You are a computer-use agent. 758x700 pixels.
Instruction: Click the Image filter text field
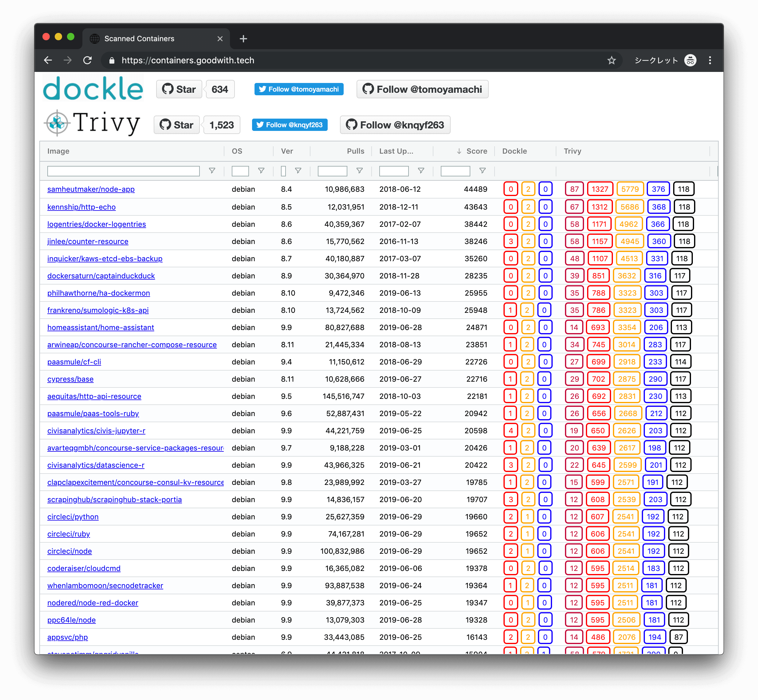pyautogui.click(x=124, y=171)
